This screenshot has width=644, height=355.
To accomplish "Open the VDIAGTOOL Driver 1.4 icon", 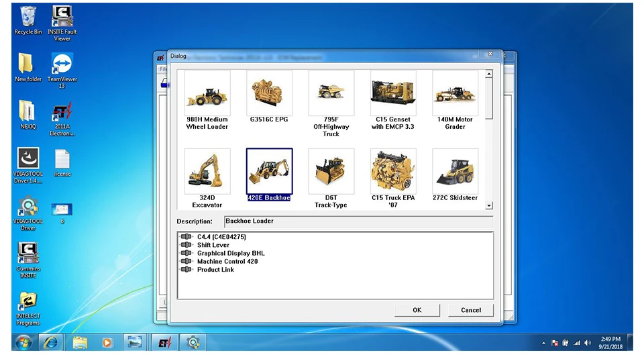I will coord(28,165).
